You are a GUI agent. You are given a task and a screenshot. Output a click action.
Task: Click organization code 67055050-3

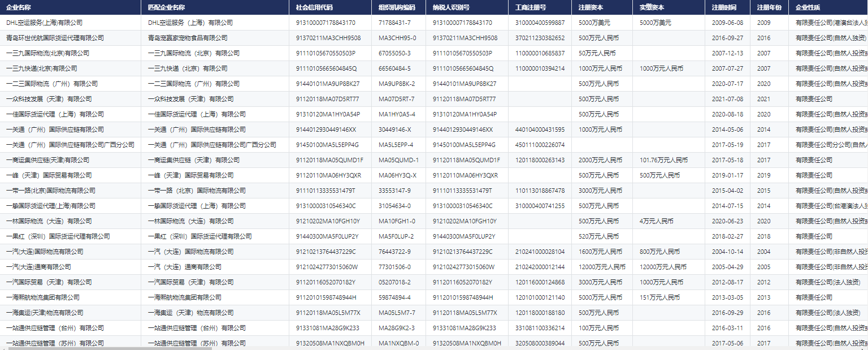(394, 53)
